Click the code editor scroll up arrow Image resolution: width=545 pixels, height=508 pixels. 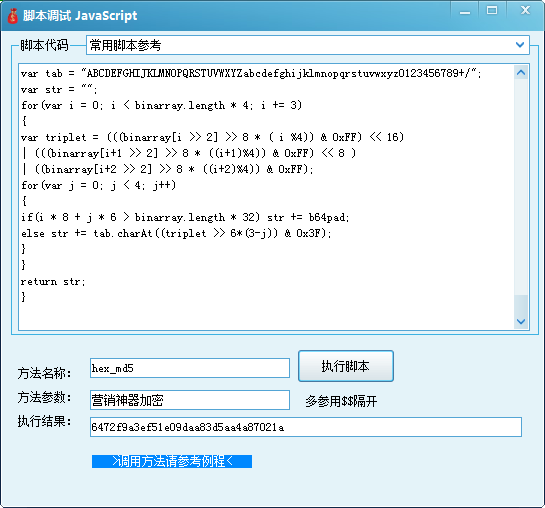521,73
